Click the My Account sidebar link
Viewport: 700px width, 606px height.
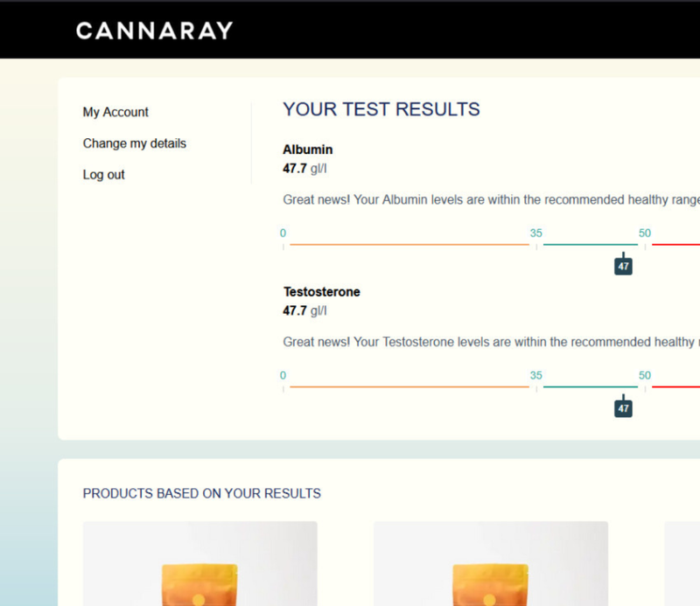115,112
